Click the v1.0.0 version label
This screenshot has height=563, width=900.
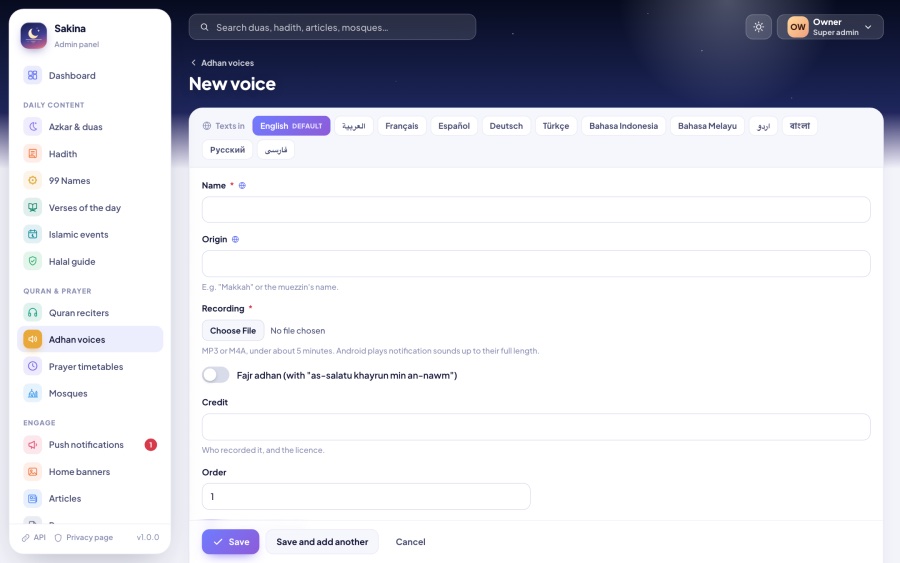[x=148, y=537]
